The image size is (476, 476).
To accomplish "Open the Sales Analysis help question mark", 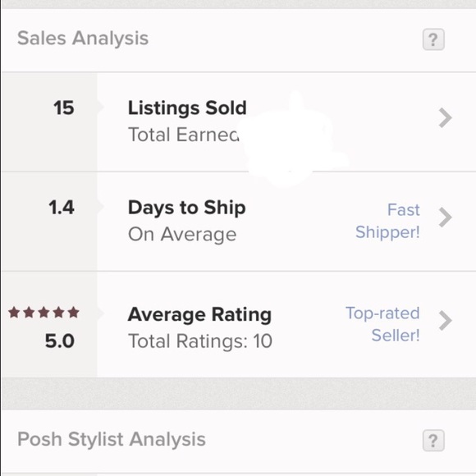I will [x=433, y=39].
